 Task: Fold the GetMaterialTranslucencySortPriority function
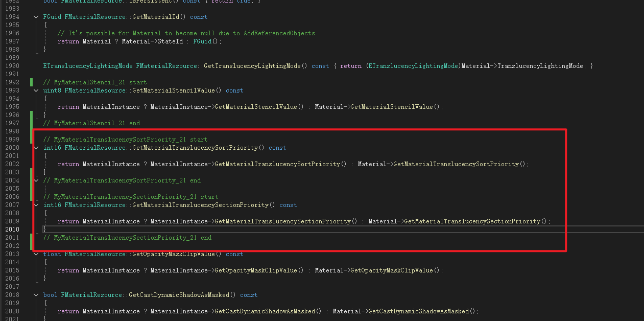[36, 148]
